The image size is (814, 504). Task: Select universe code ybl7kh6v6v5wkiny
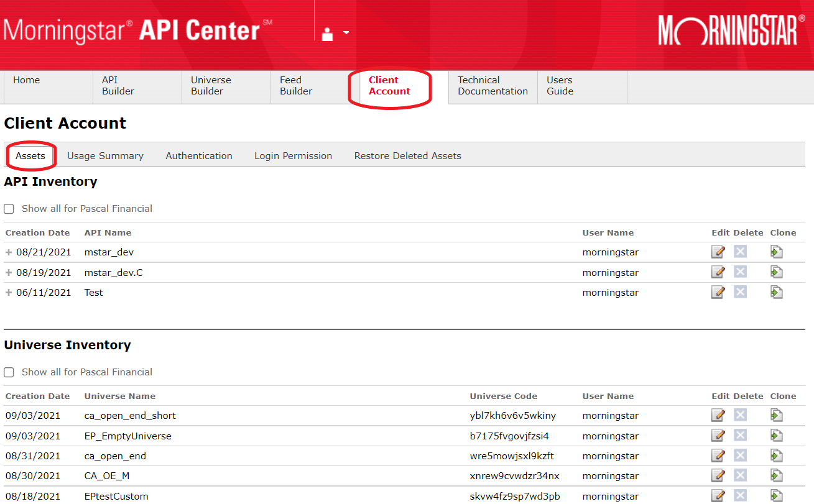(513, 416)
